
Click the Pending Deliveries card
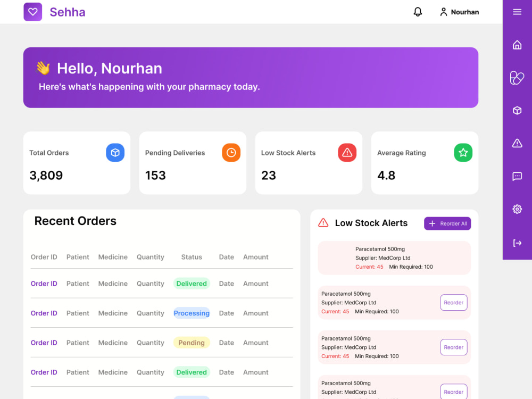193,163
